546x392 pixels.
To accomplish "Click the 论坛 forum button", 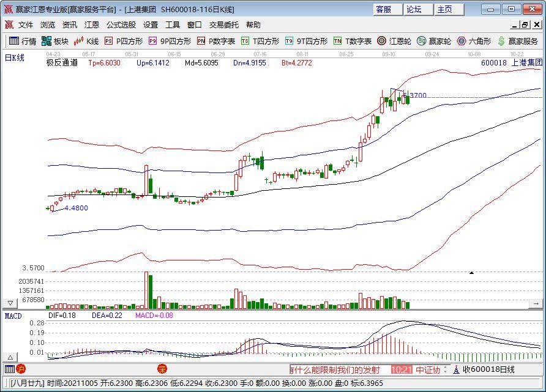I will (418, 9).
